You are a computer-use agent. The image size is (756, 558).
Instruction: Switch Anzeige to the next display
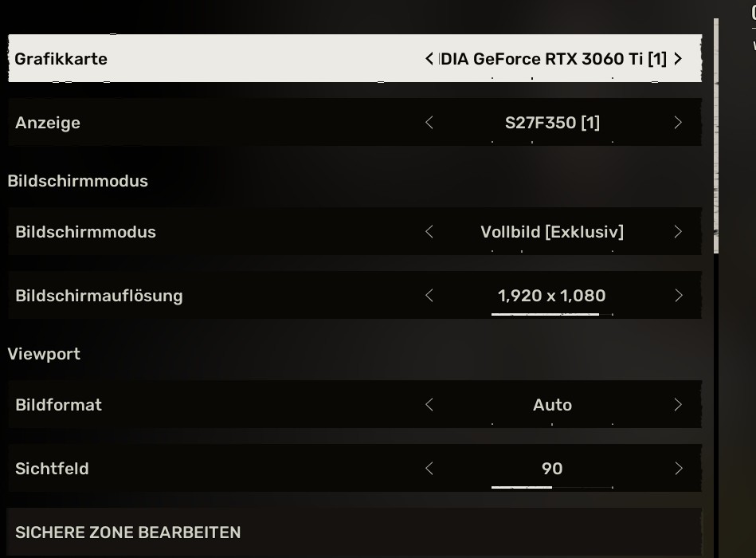tap(678, 123)
